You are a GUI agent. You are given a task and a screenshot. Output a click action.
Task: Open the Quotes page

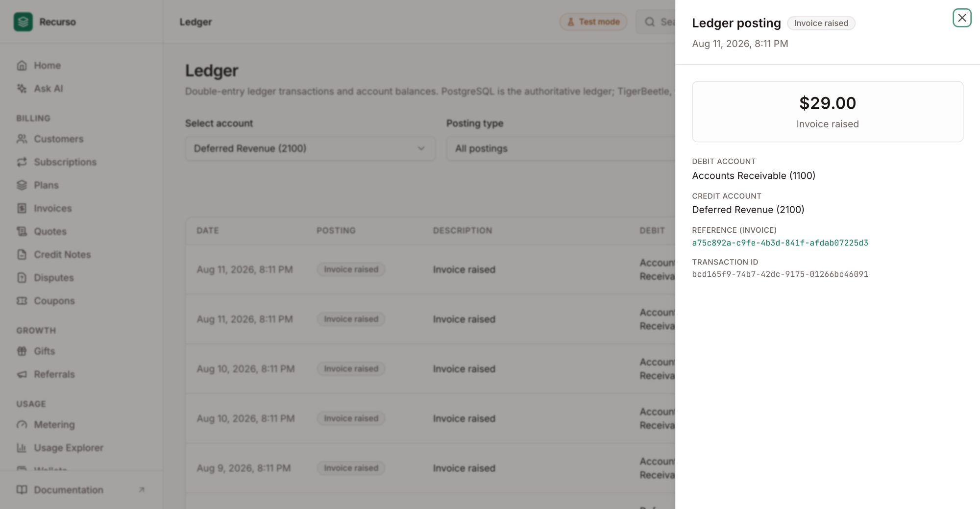[x=82, y=231]
